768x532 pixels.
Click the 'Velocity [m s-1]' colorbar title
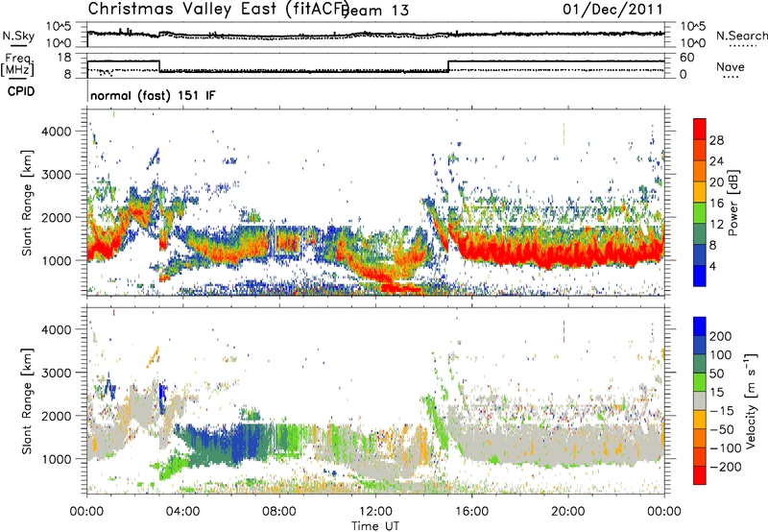752,400
